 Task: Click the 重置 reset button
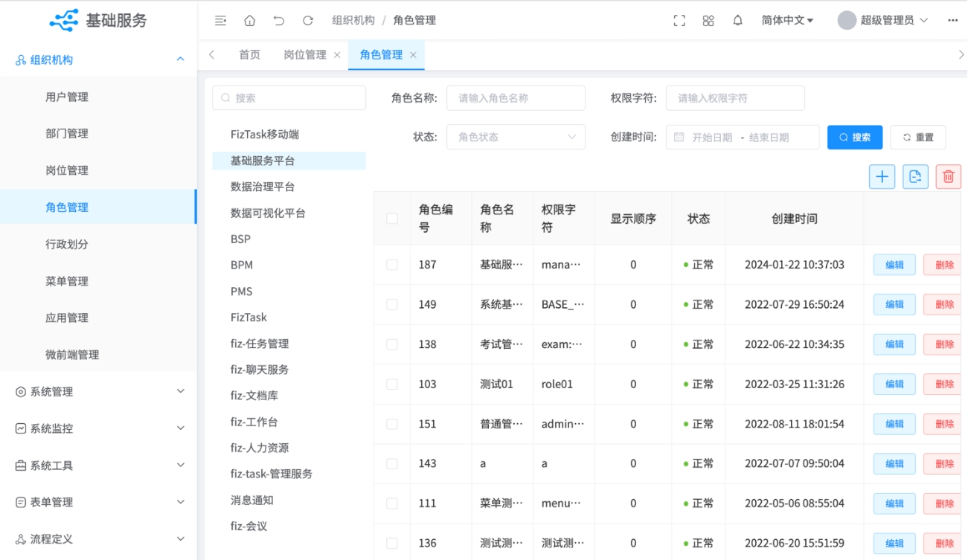[x=918, y=137]
